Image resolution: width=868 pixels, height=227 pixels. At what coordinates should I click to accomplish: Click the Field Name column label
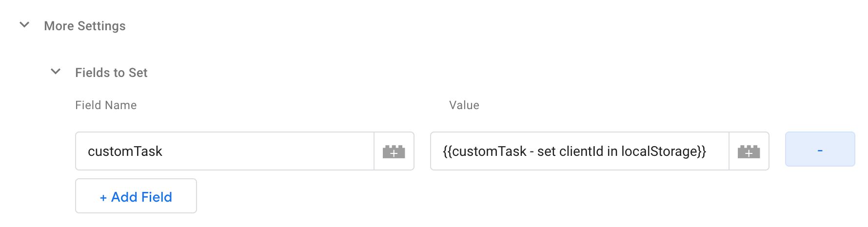point(106,105)
